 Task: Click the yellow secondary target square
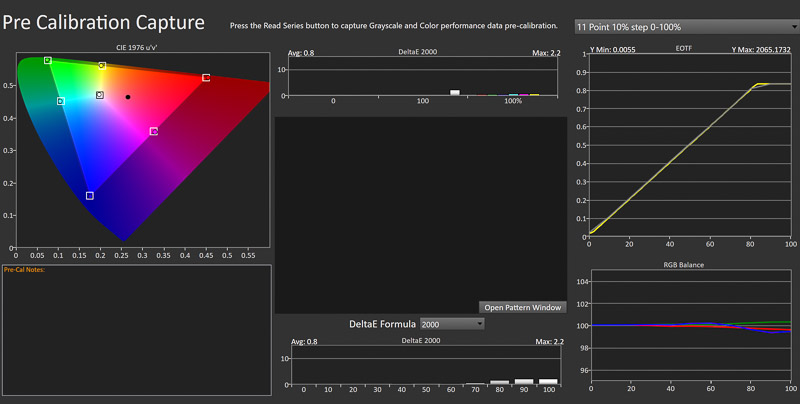point(102,66)
